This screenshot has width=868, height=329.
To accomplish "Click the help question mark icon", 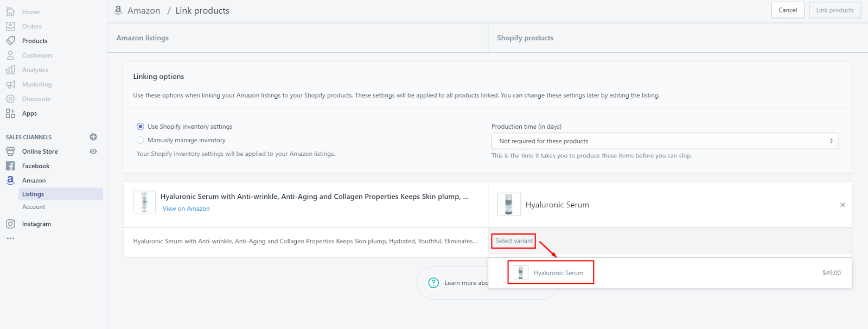I will [433, 283].
